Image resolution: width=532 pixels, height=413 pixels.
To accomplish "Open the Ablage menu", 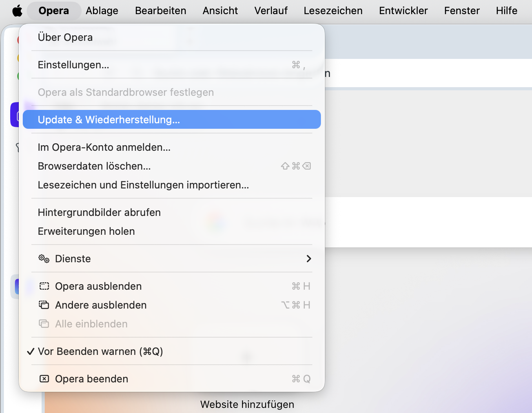I will (x=102, y=11).
